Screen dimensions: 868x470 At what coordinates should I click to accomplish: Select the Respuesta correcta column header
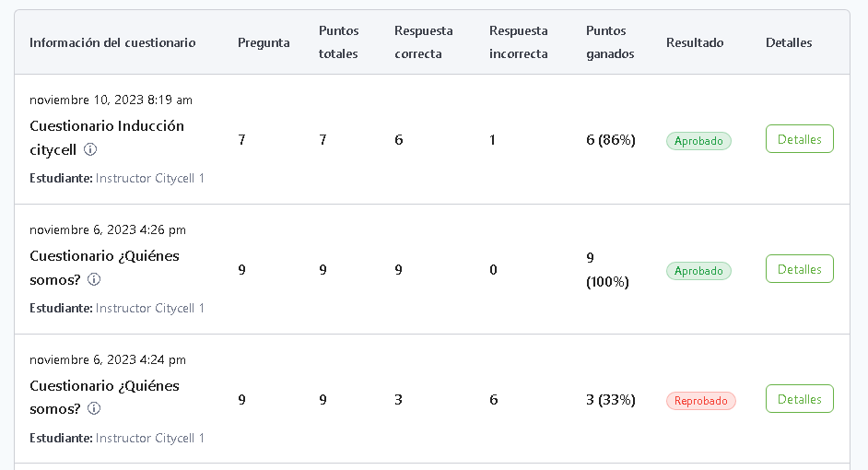point(424,42)
